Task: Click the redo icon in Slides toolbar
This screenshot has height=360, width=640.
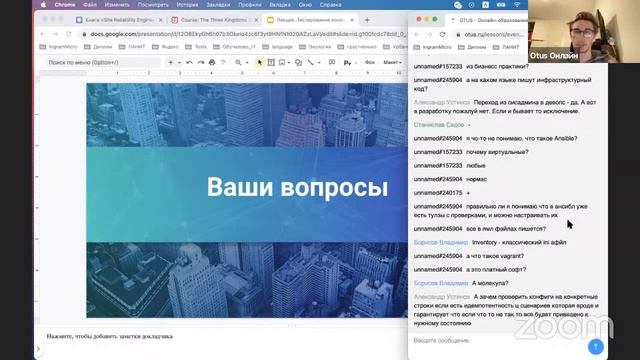Action: click(x=200, y=62)
